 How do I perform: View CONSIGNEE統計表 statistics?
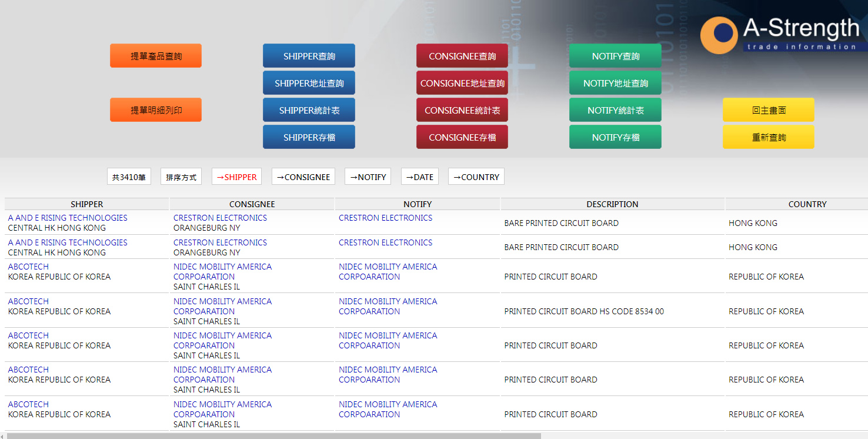pyautogui.click(x=462, y=110)
